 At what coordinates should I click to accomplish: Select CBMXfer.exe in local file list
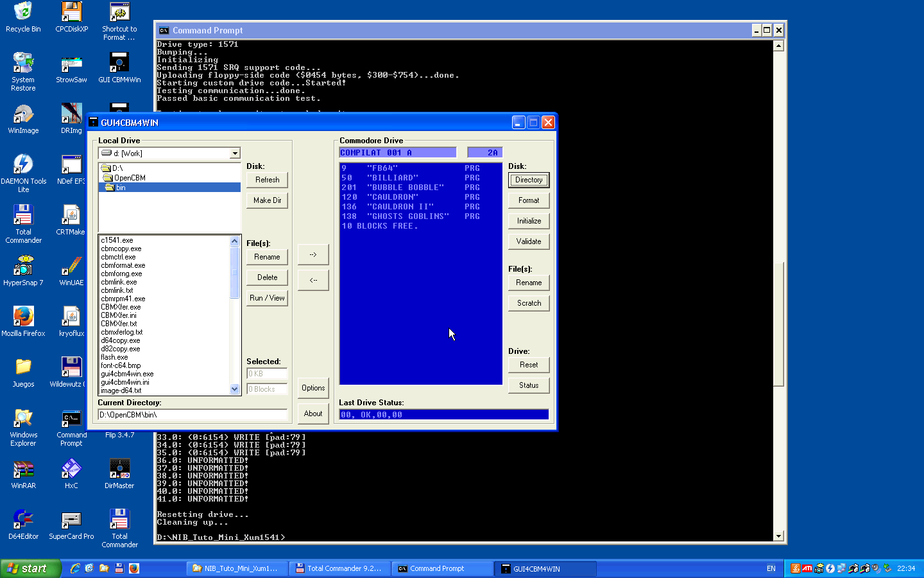(x=121, y=307)
